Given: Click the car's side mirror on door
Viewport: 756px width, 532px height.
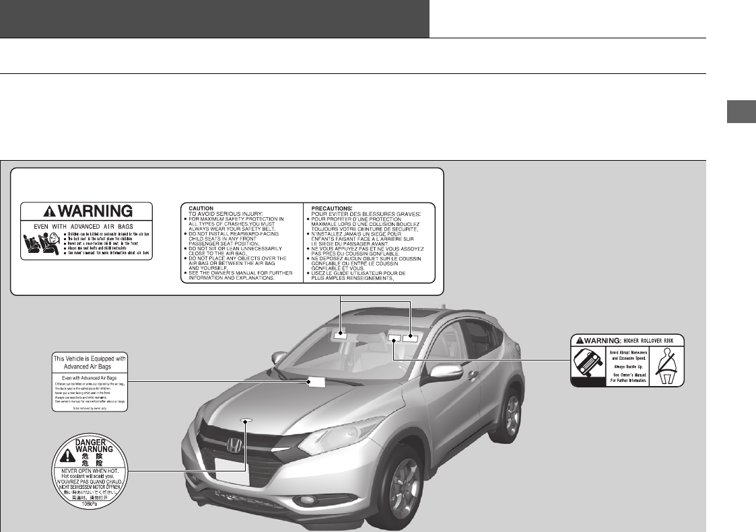Looking at the screenshot, I should coord(446,371).
